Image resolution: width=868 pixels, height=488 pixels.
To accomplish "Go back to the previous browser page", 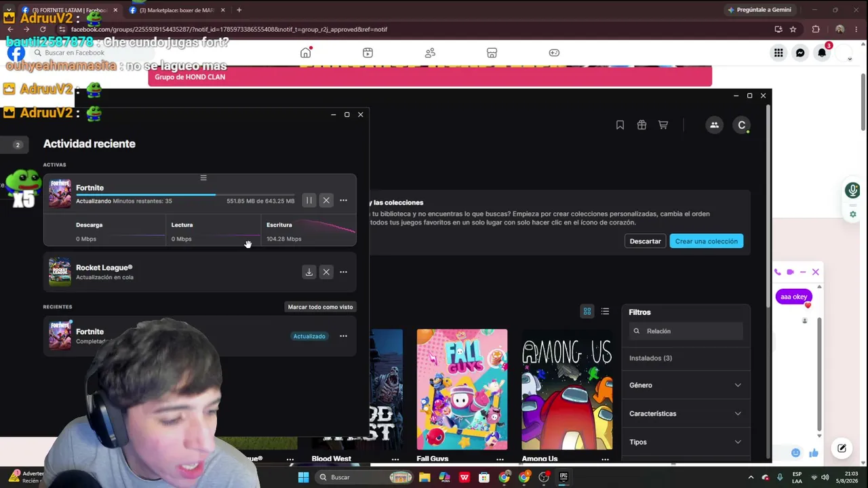I will pos(10,29).
